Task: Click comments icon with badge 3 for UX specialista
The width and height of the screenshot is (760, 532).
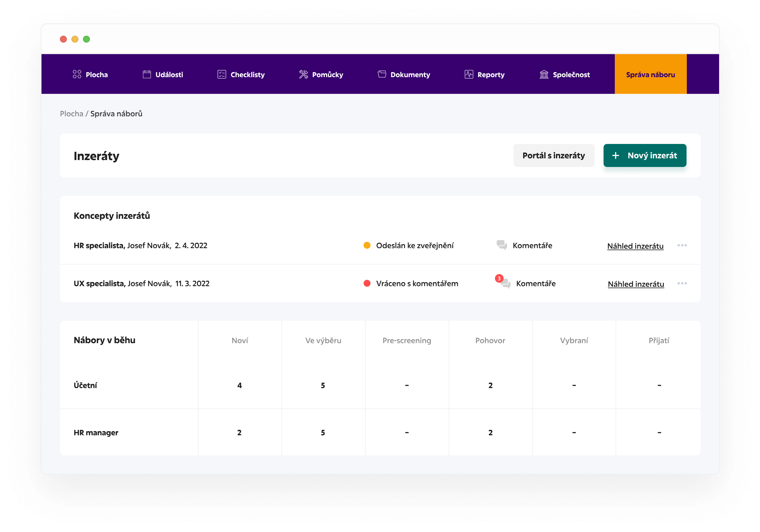Action: pos(503,282)
